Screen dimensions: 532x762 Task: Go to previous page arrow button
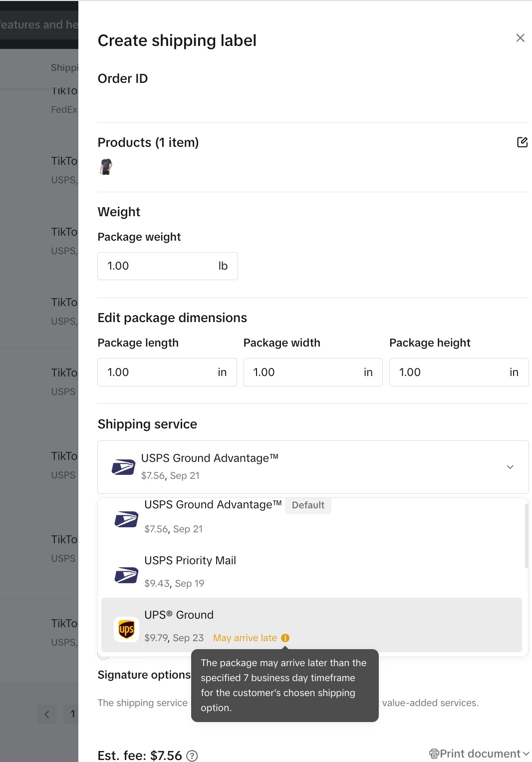47,714
